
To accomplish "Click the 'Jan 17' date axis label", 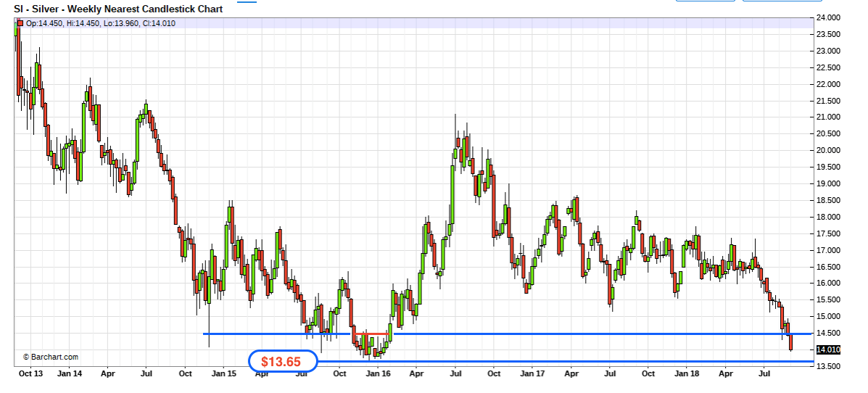I will (533, 373).
